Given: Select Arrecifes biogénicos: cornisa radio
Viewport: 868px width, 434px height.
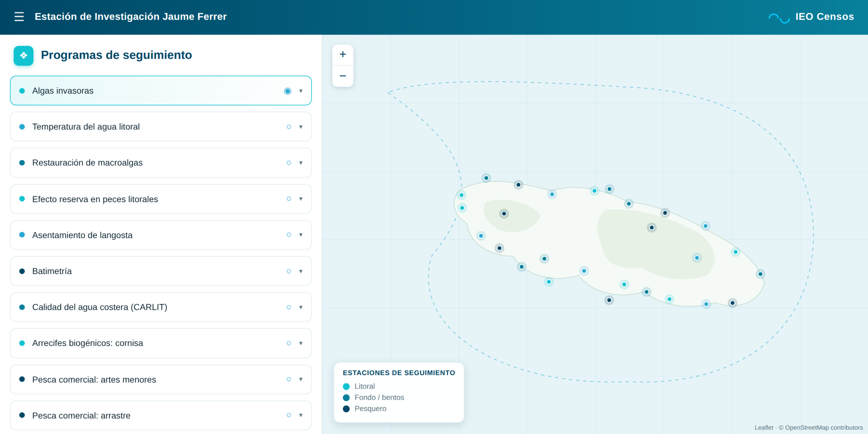Looking at the screenshot, I should pos(289,343).
